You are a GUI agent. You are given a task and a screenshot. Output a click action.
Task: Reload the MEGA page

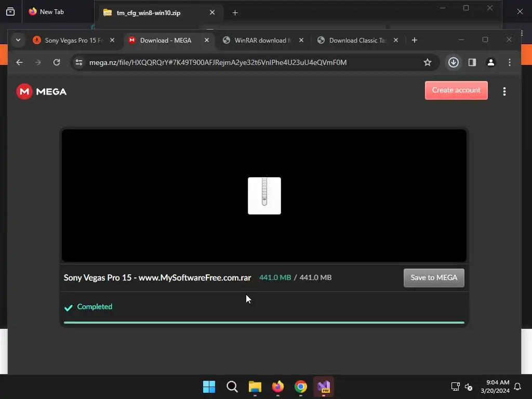(x=57, y=62)
